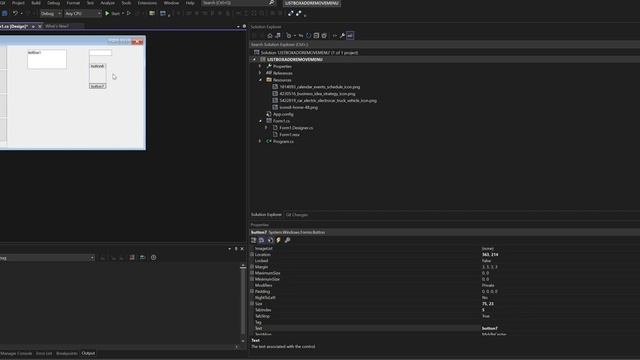Toggle the highlighted Preview Selected Items button
The width and height of the screenshot is (640, 360).
click(x=350, y=36)
